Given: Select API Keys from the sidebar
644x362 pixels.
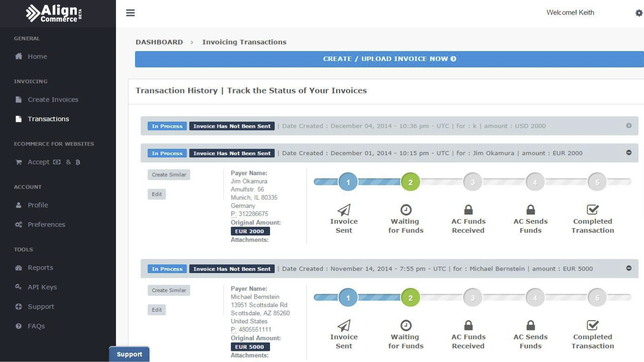Looking at the screenshot, I should [x=42, y=287].
